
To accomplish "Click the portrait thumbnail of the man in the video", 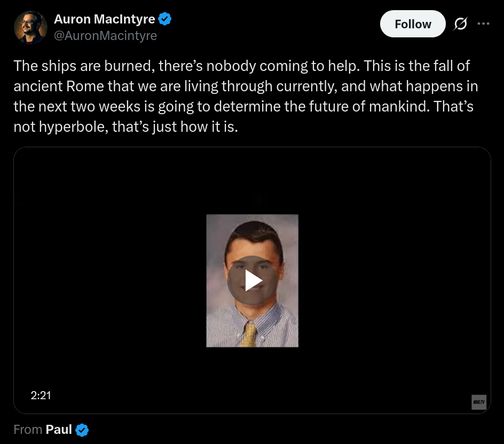I will coord(252,245).
